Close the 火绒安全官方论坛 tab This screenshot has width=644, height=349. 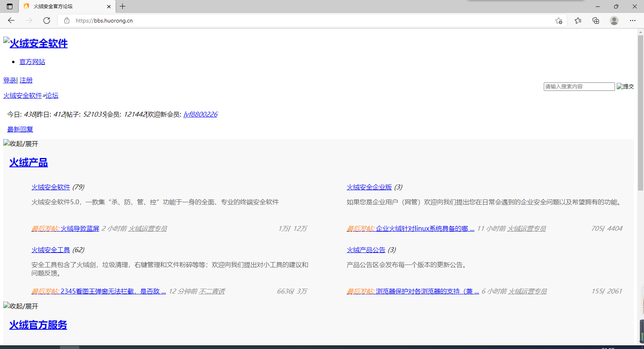pos(109,6)
